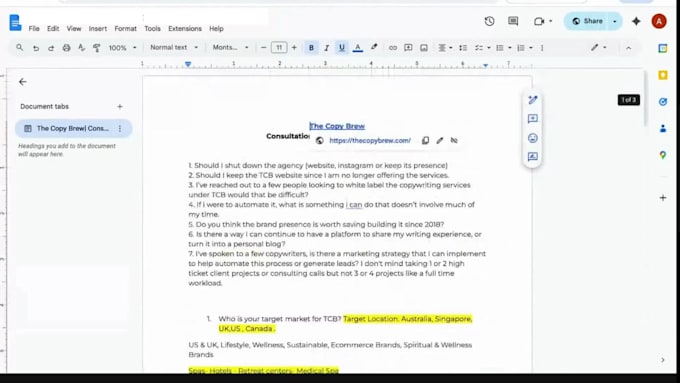Redo the last action
Image resolution: width=680 pixels, height=383 pixels.
tap(51, 48)
